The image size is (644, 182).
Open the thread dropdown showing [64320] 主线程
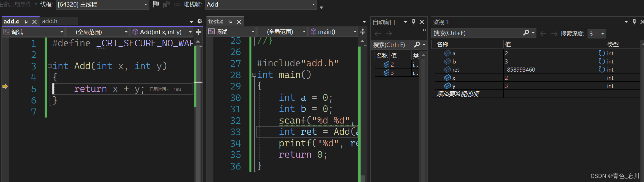(x=102, y=4)
